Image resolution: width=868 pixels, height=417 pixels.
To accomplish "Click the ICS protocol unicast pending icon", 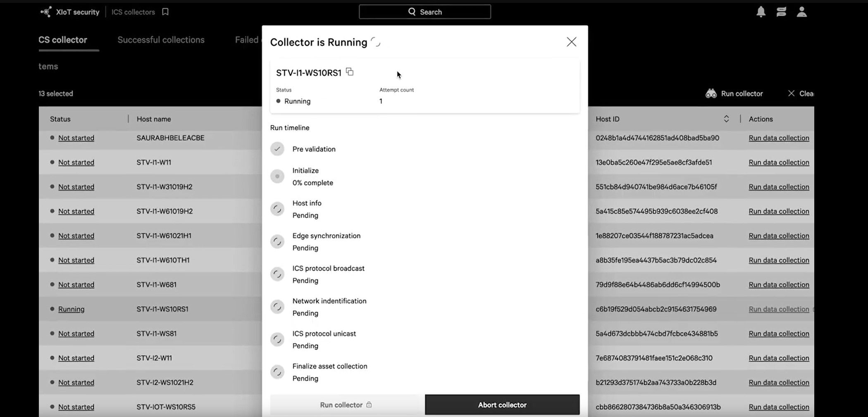I will [x=277, y=339].
